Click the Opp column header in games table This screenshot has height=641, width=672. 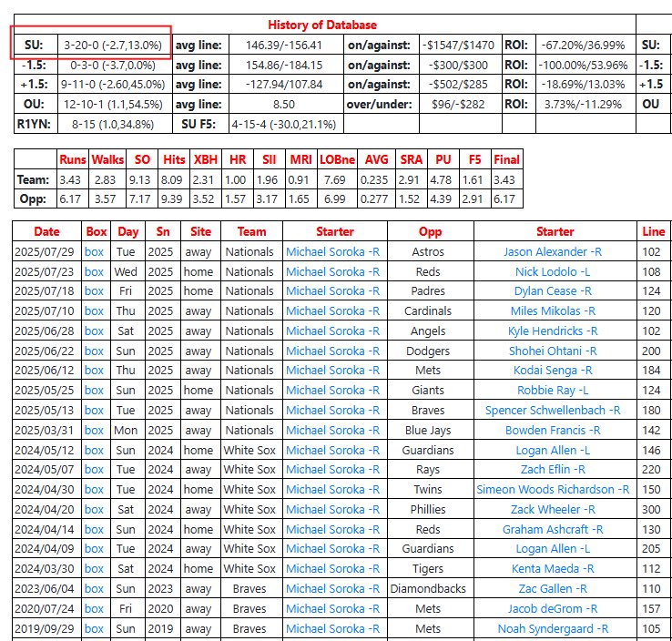(x=430, y=231)
